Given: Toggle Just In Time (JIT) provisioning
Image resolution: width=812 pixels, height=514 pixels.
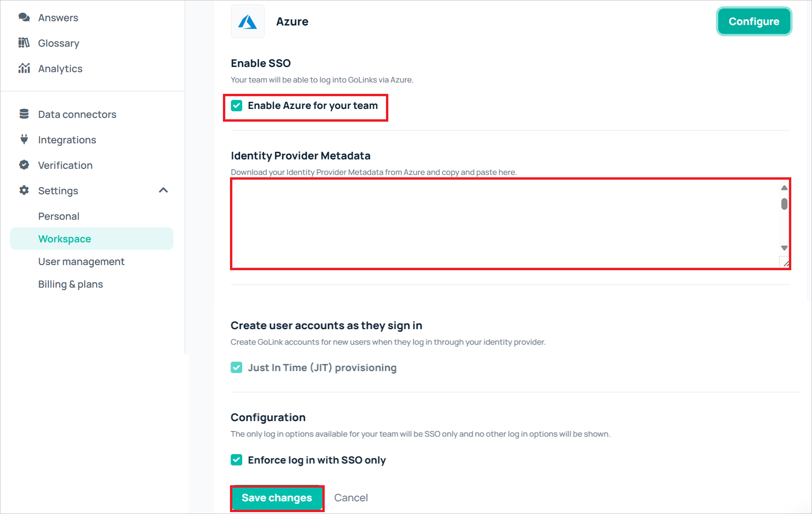Looking at the screenshot, I should pyautogui.click(x=237, y=367).
